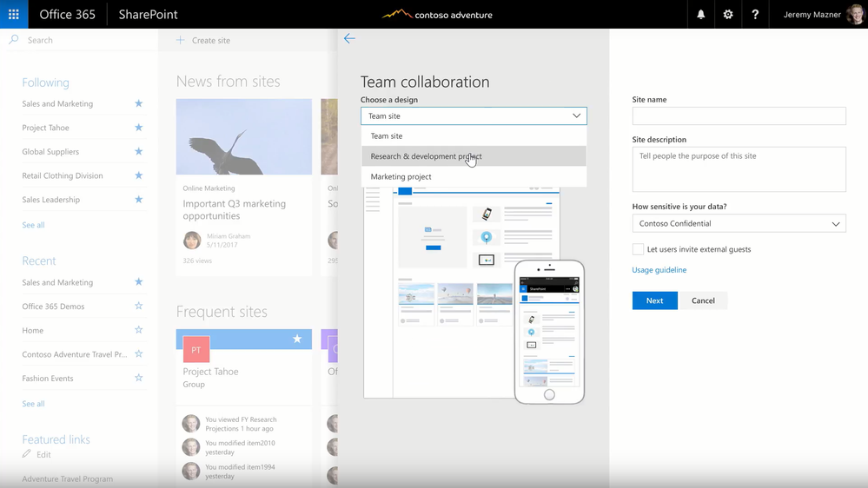Click Miriam Graham's avatar on news card
Image resolution: width=868 pixels, height=488 pixels.
click(x=192, y=241)
